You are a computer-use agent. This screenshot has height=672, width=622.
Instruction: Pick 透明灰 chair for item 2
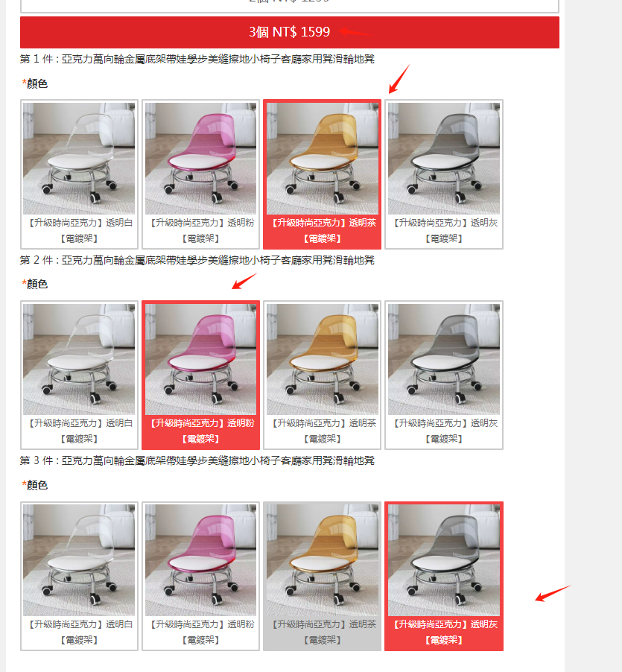pyautogui.click(x=444, y=375)
